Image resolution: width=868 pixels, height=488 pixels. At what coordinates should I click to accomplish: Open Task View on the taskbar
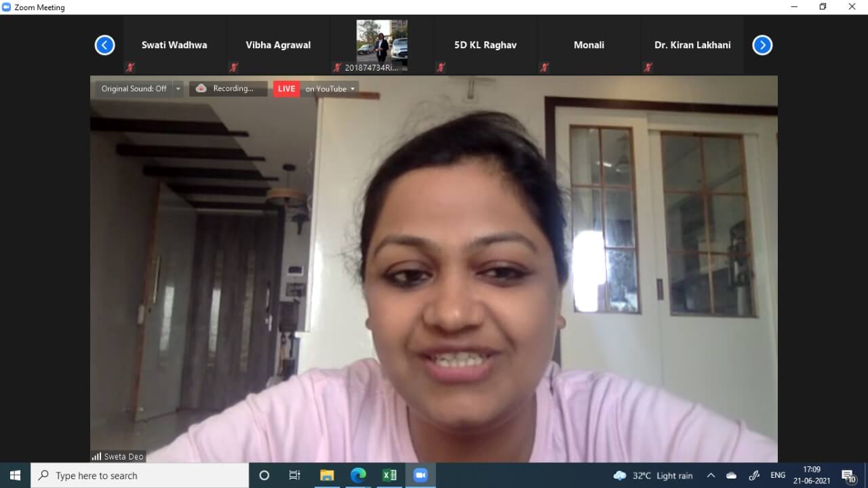tap(295, 475)
